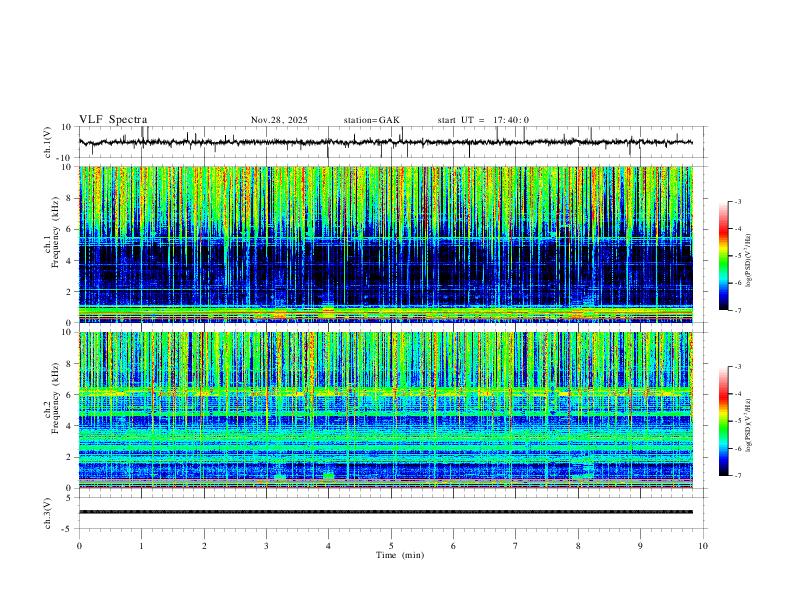The image size is (792, 612).
Task: Click the upper log(PSD) color bar
Action: click(x=723, y=256)
